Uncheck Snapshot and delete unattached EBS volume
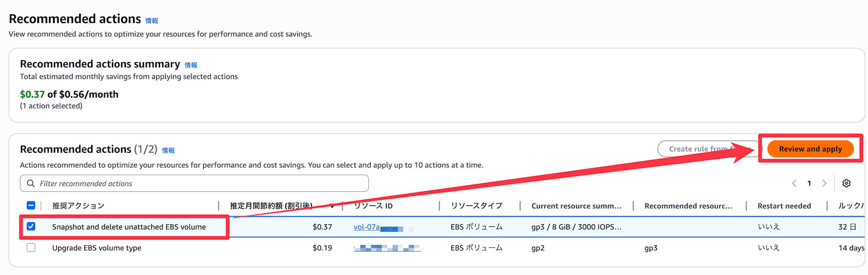Screen dimensions: 868x275 pyautogui.click(x=31, y=226)
